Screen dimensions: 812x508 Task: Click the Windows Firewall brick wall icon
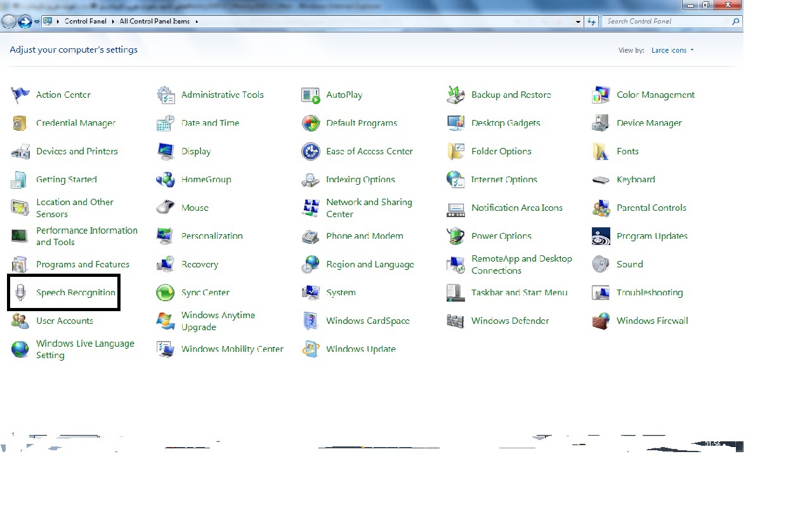[x=601, y=321]
